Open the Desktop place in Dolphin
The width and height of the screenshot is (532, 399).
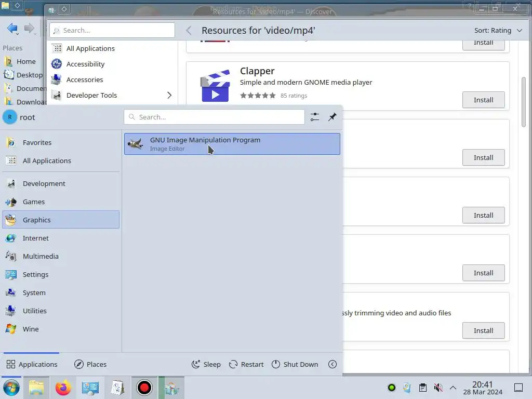click(22, 75)
